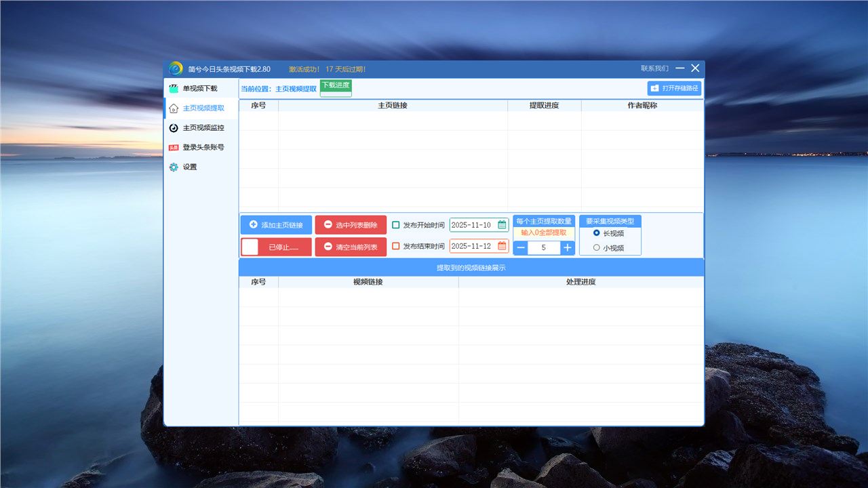Image resolution: width=868 pixels, height=488 pixels.
Task: Enable the 发布结束时间 checkbox
Action: [396, 247]
